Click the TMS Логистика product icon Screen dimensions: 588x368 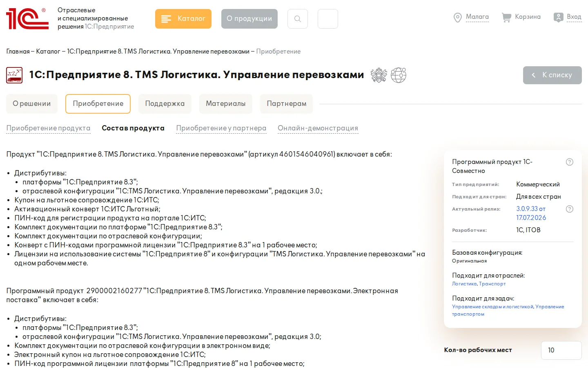tap(14, 75)
